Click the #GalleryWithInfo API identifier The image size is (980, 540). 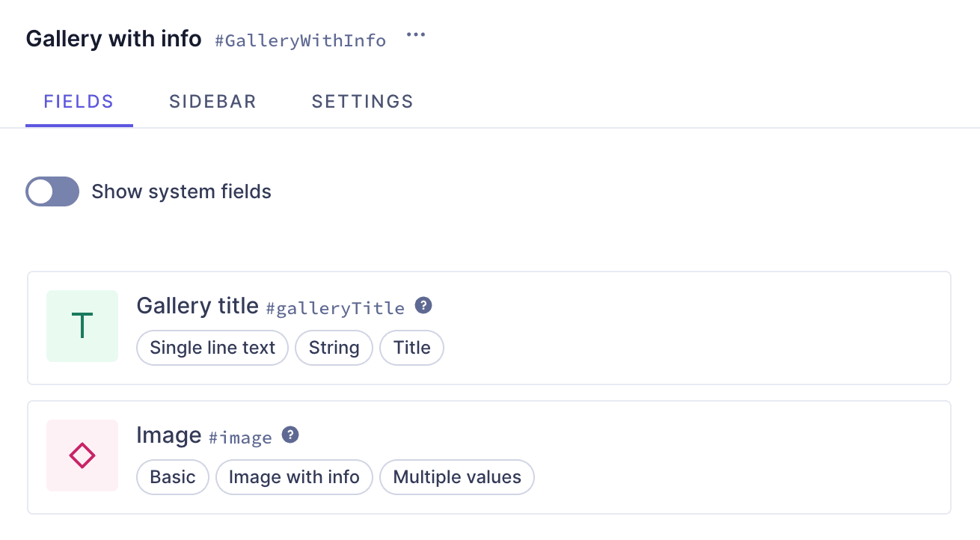click(300, 40)
